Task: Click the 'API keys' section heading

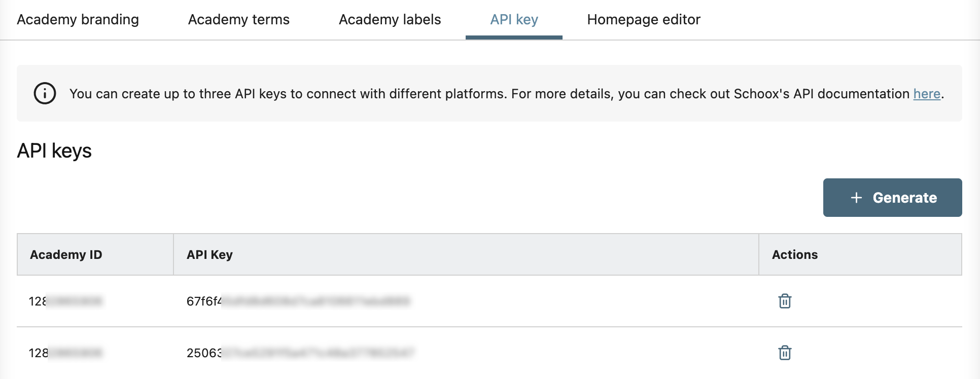Action: tap(54, 151)
